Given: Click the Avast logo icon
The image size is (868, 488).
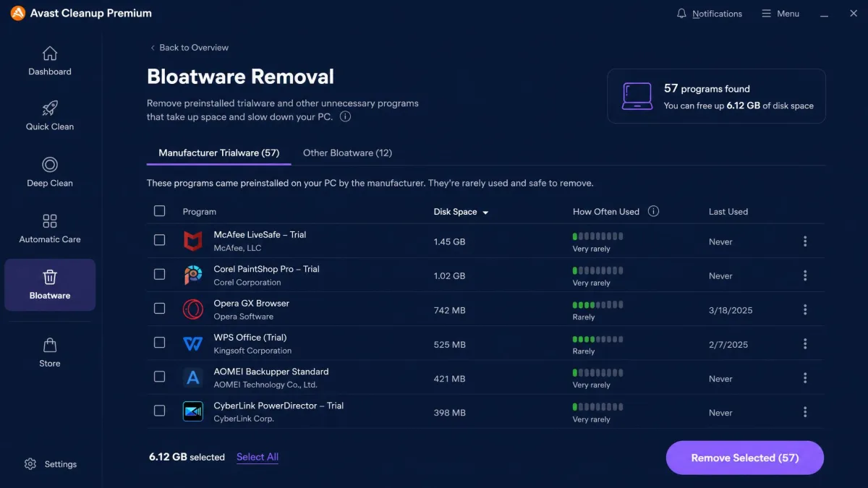Looking at the screenshot, I should [x=18, y=13].
